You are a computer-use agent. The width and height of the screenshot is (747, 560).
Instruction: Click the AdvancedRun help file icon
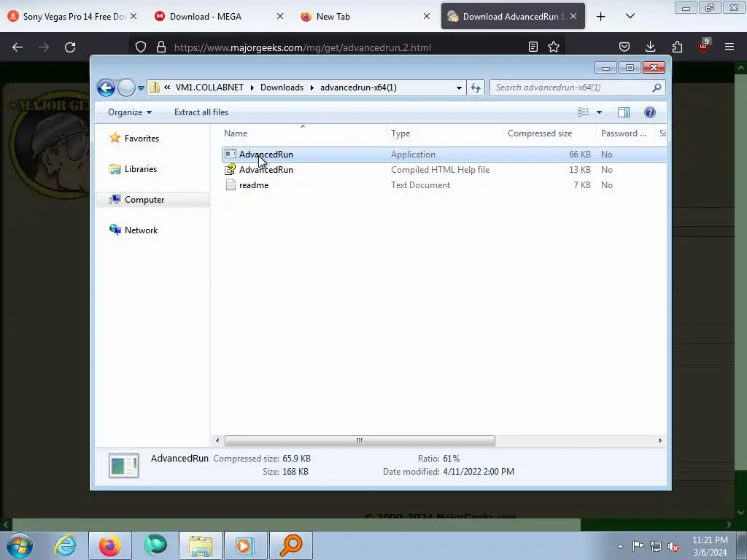point(231,169)
